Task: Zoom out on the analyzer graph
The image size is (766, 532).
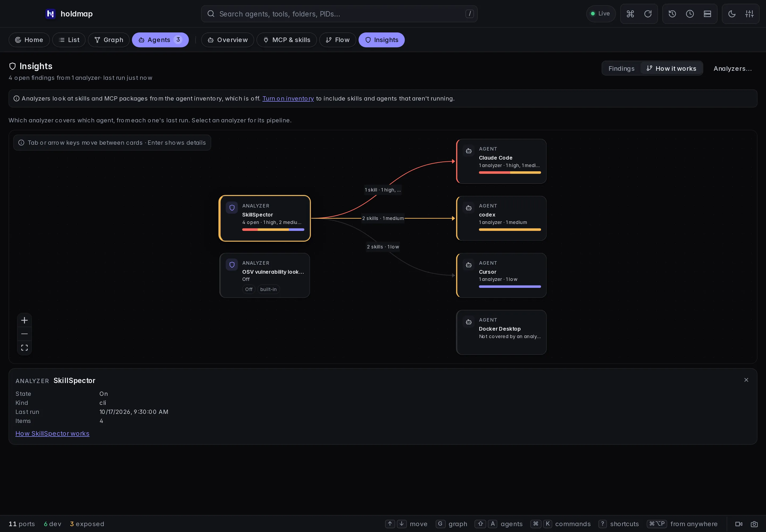Action: (x=24, y=334)
